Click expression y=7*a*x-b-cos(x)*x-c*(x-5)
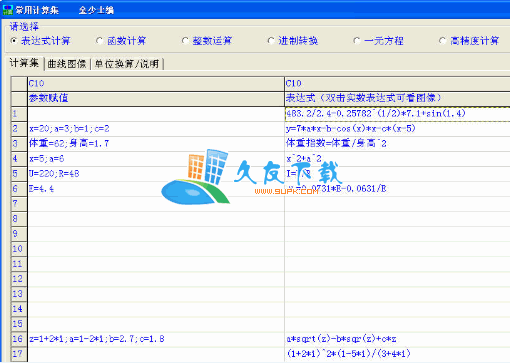Image resolution: width=510 pixels, height=363 pixels. pyautogui.click(x=397, y=129)
